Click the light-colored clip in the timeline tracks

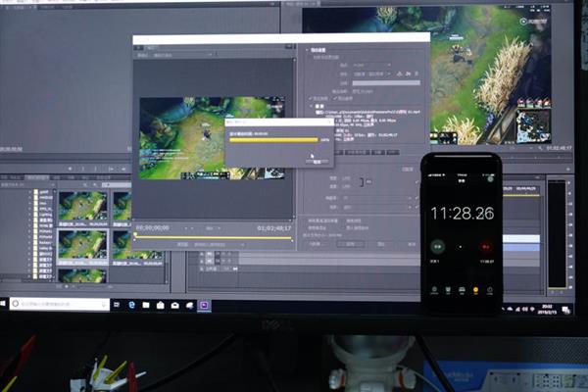click(521, 238)
